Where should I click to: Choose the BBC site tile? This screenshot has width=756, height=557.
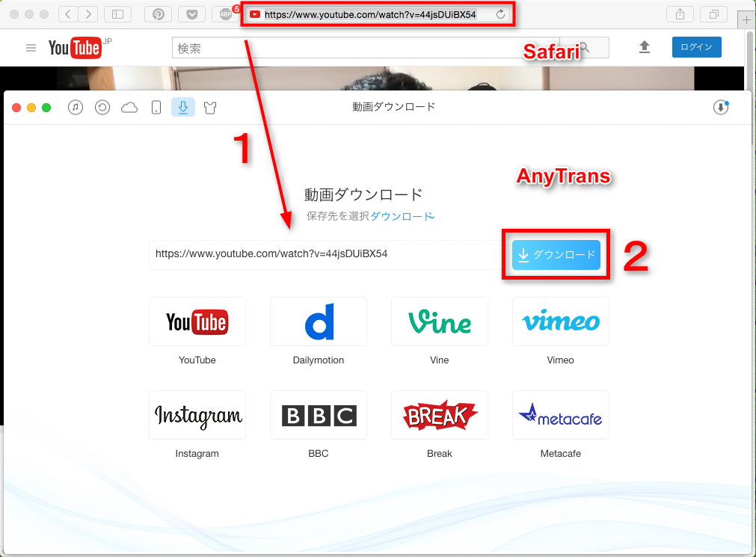point(319,415)
